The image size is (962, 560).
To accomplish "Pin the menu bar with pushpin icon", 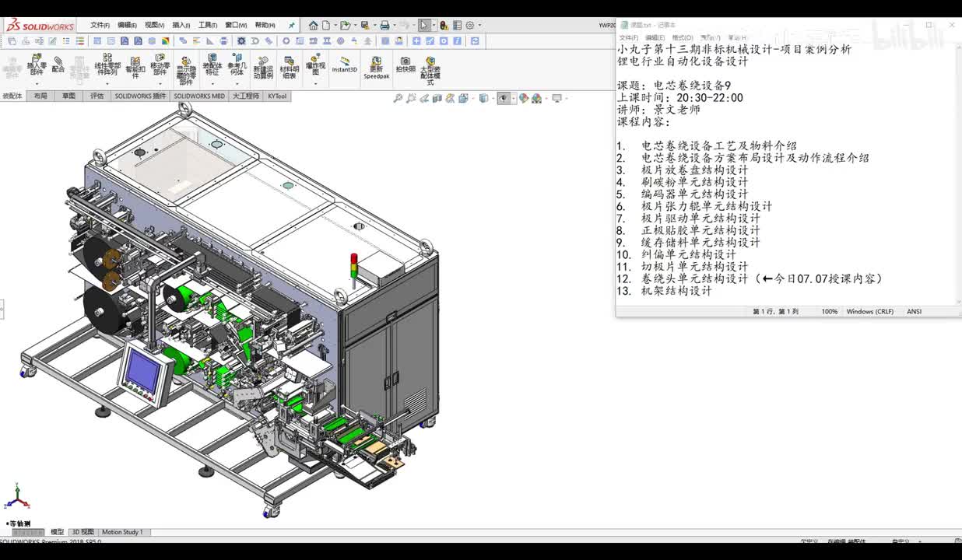I will [291, 25].
